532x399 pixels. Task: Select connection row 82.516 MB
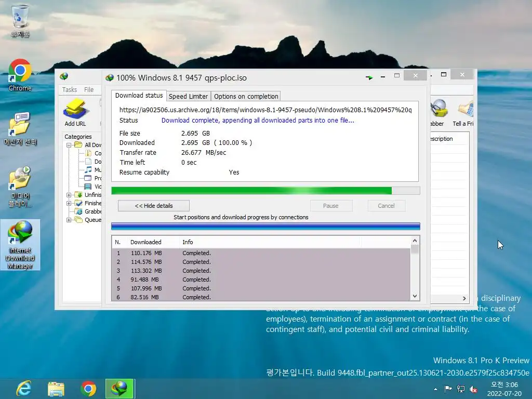click(x=261, y=297)
